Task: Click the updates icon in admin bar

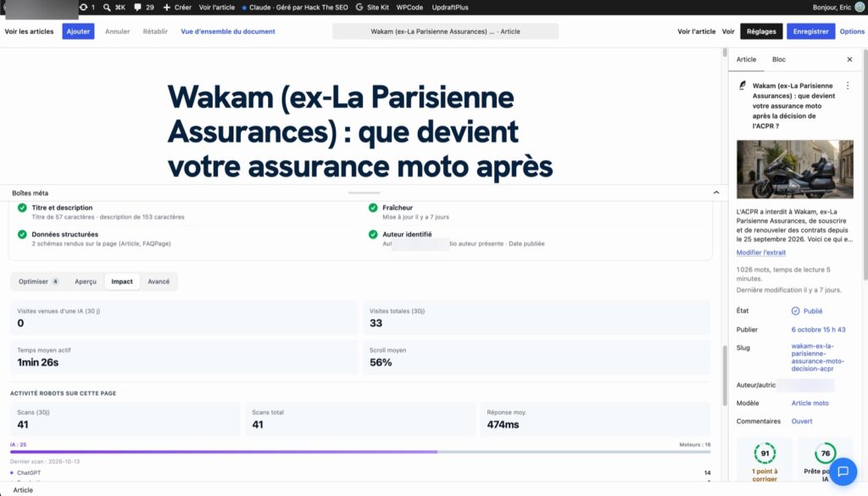Action: pyautogui.click(x=84, y=7)
